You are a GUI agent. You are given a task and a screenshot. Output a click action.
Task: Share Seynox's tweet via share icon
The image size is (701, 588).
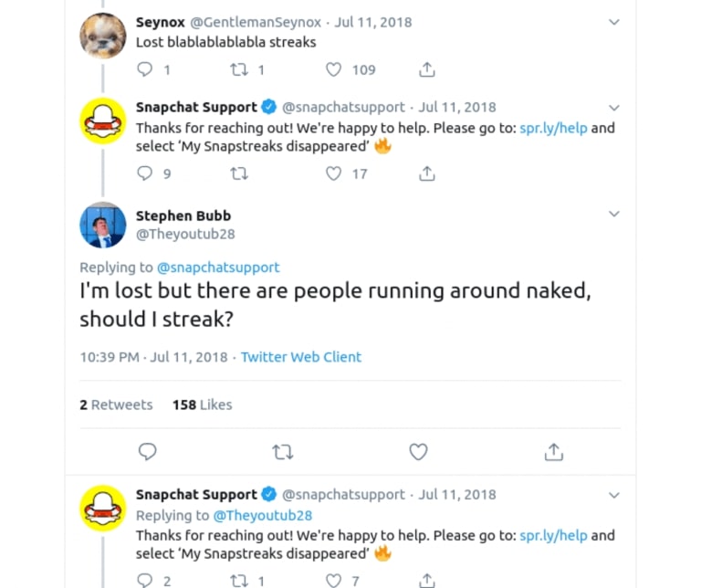426,69
